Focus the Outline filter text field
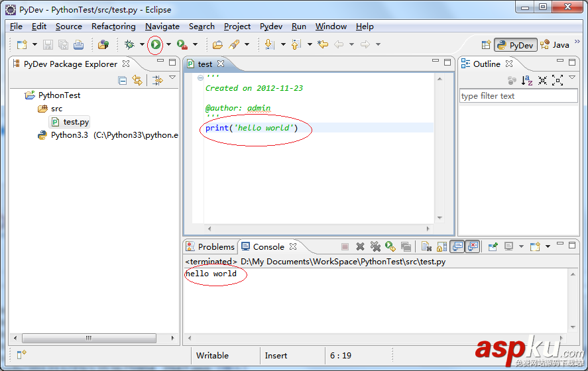 pyautogui.click(x=518, y=96)
